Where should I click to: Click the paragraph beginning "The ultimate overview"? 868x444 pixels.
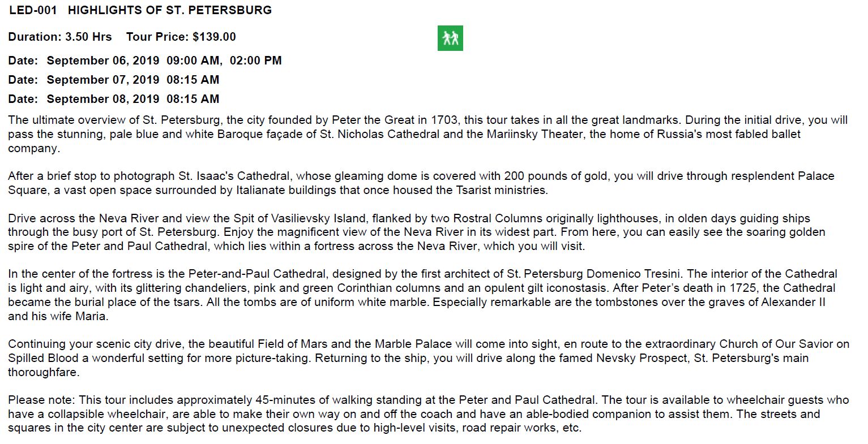click(396, 134)
